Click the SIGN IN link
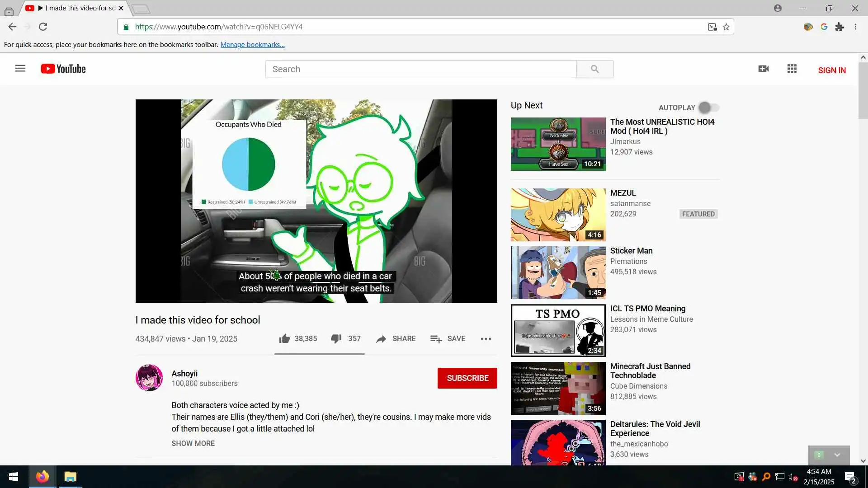 [831, 70]
